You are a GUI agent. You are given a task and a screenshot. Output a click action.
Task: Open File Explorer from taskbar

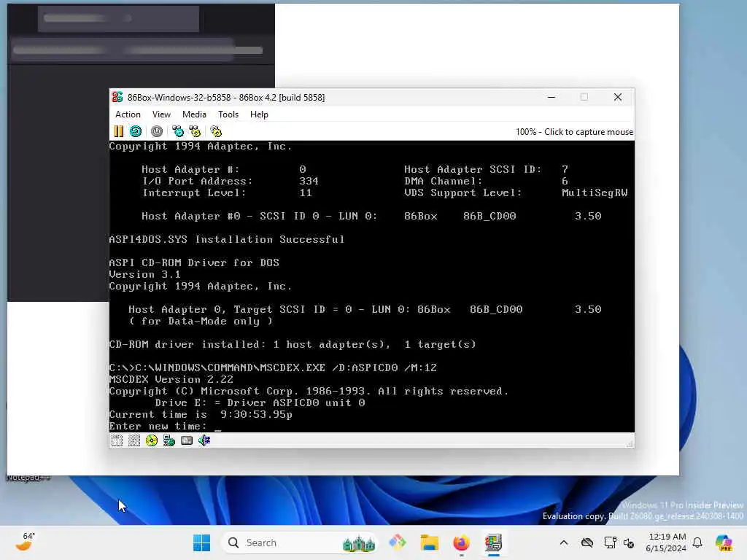(x=429, y=542)
